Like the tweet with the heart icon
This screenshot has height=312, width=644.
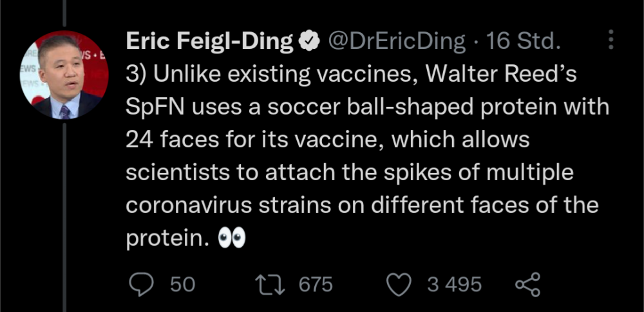(399, 284)
